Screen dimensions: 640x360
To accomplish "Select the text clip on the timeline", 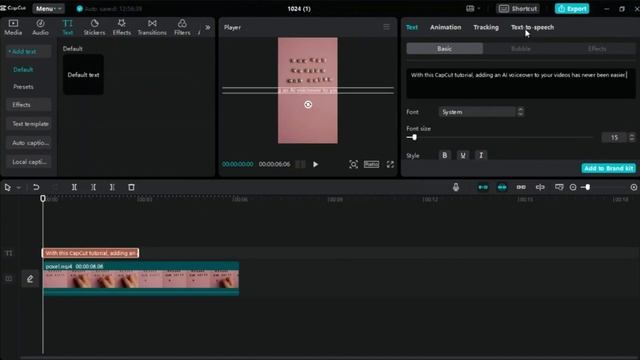I will (x=90, y=253).
